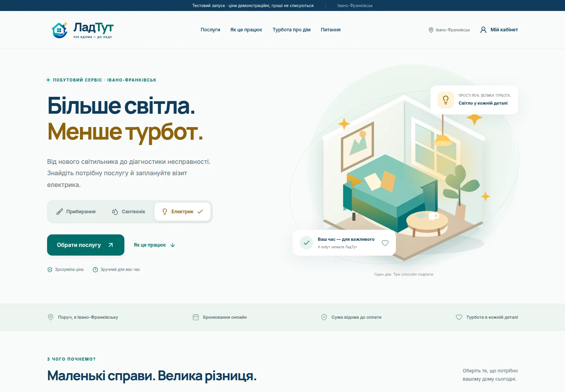Open the Мій кабінет link
The width and height of the screenshot is (565, 392).
(x=499, y=30)
